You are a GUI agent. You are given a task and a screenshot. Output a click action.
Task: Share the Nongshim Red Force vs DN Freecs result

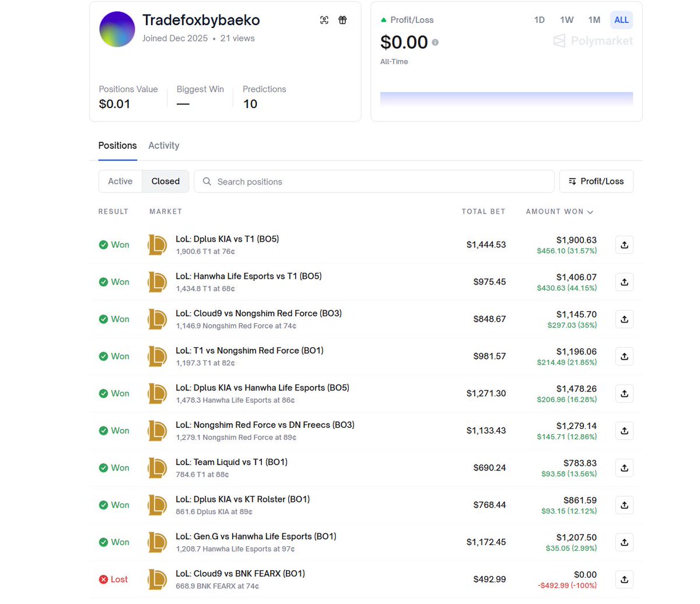[x=624, y=431]
